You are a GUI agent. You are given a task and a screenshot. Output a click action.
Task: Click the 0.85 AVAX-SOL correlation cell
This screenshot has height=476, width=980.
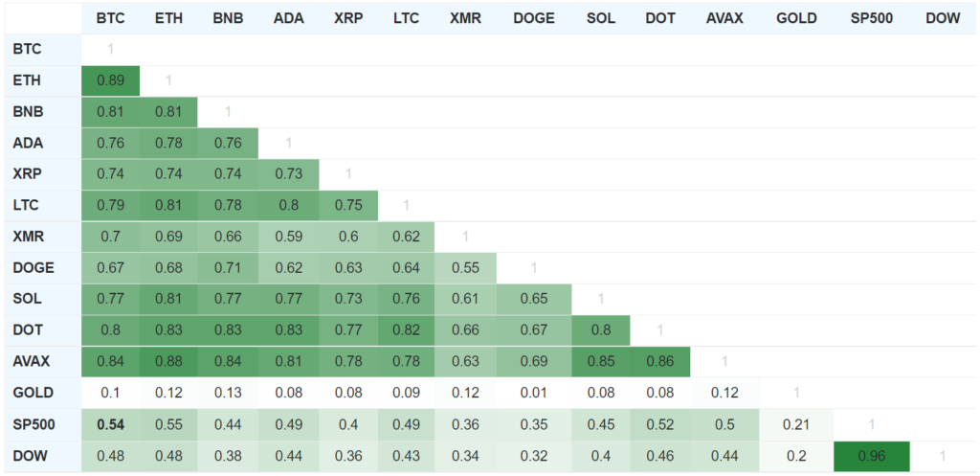click(x=600, y=361)
